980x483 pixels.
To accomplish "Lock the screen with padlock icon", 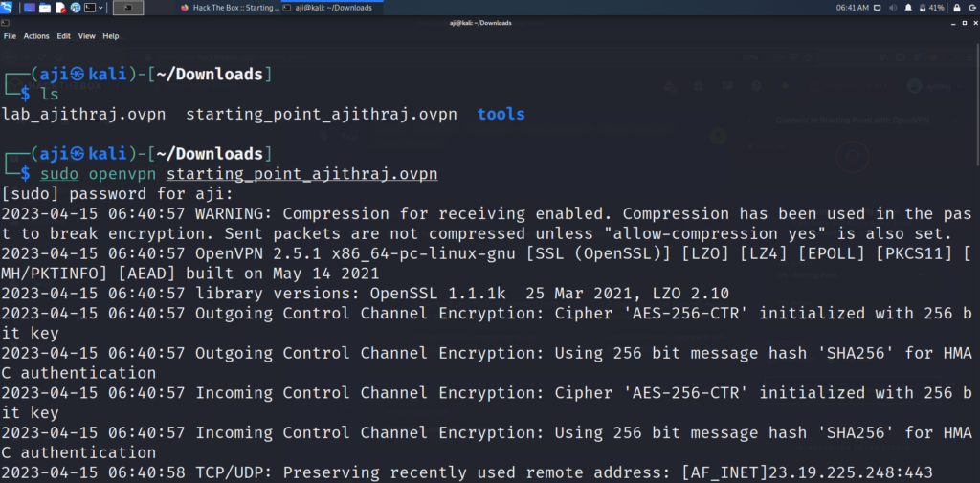I will point(956,8).
